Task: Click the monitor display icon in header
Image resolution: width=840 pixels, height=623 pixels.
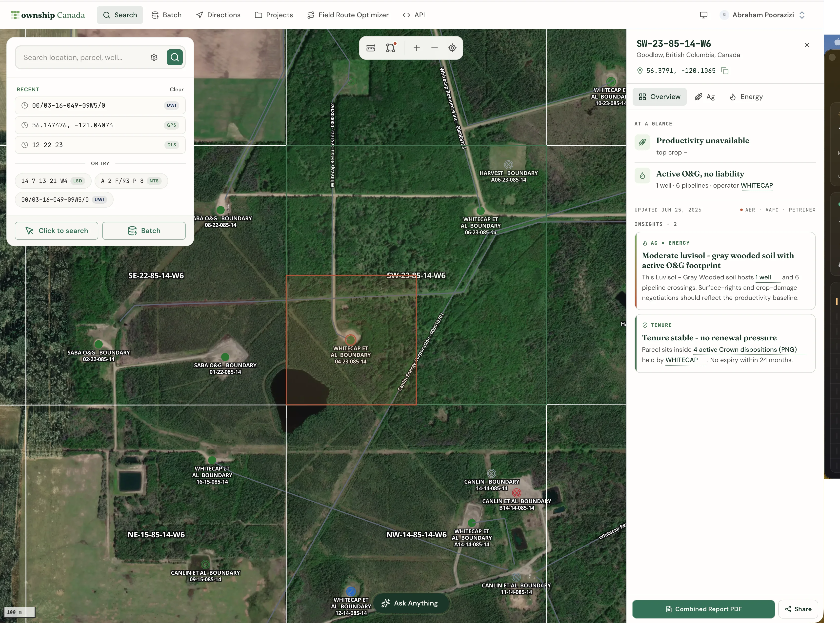Action: click(703, 15)
